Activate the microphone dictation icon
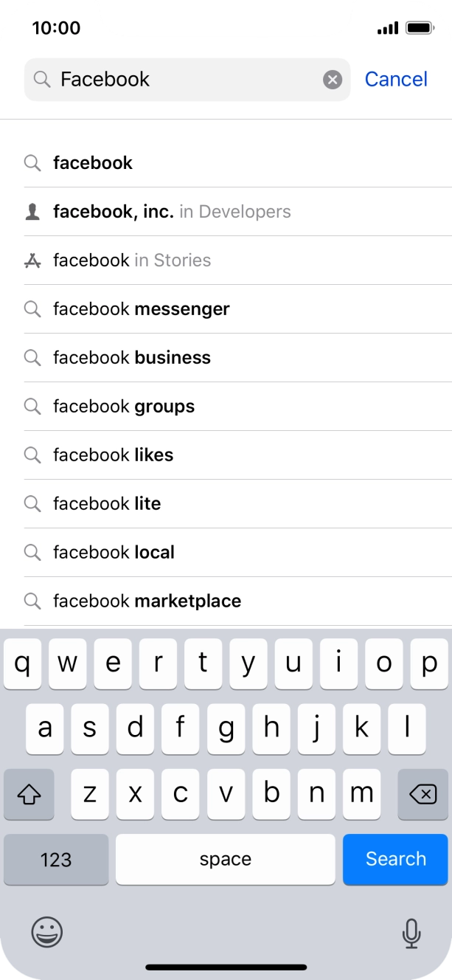452x980 pixels. click(x=411, y=933)
